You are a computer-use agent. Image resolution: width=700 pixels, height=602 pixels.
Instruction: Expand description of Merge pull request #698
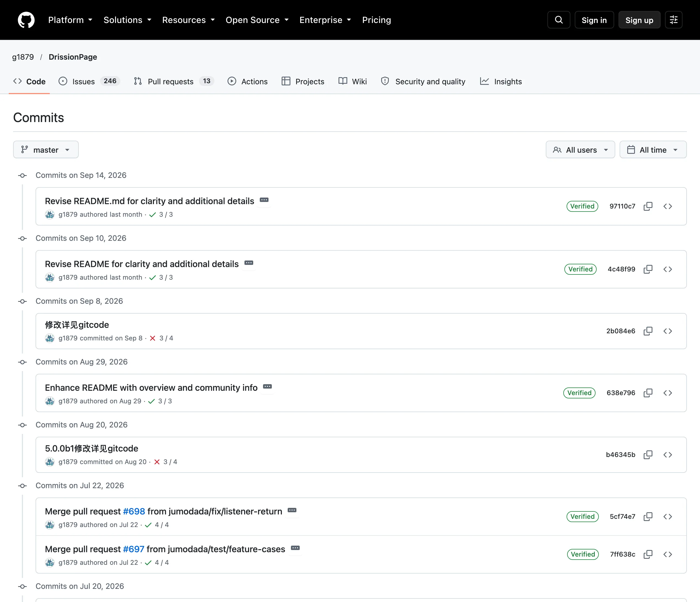pyautogui.click(x=292, y=510)
